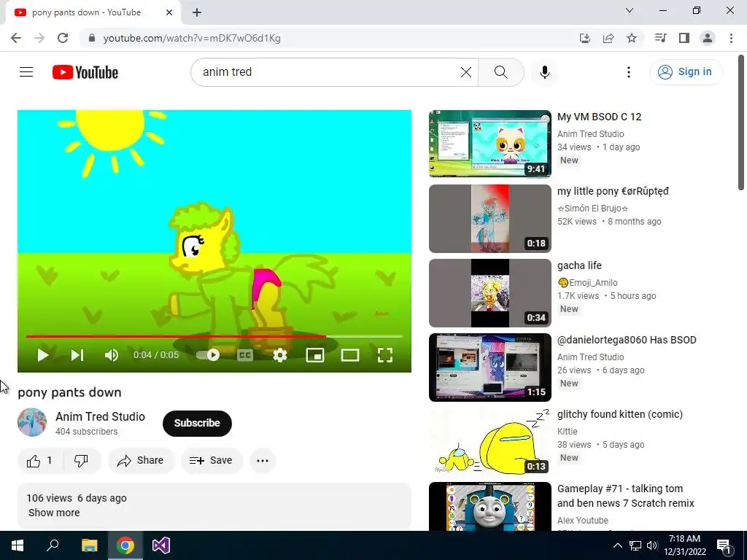Open Chrome media controls button
The width and height of the screenshot is (747, 560).
(660, 38)
